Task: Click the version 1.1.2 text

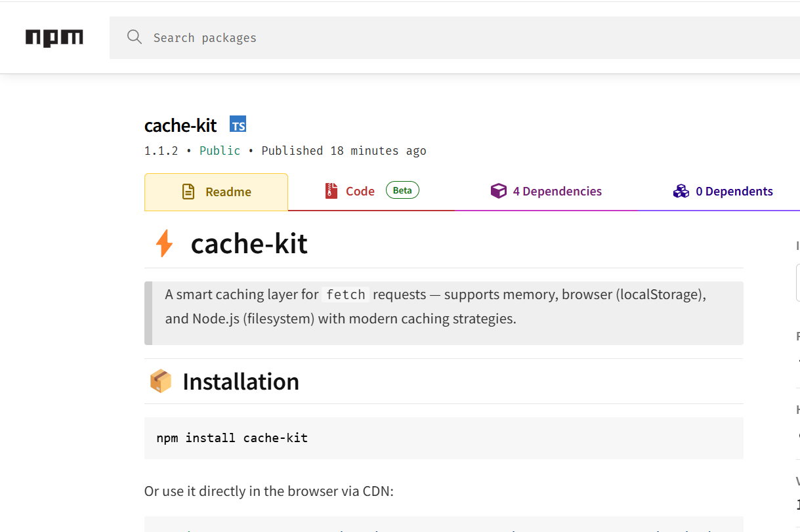Action: 161,151
